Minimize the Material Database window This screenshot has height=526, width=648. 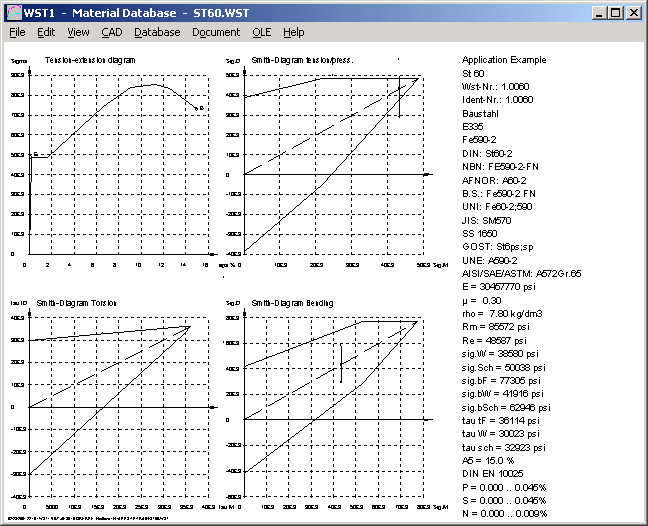(597, 12)
